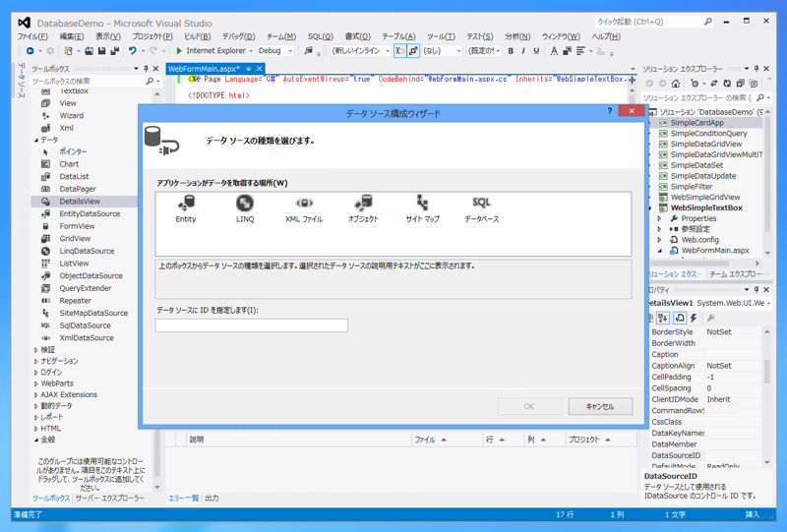Select SimpleCardApp in Solution Explorer
Image resolution: width=787 pixels, height=532 pixels.
(697, 123)
